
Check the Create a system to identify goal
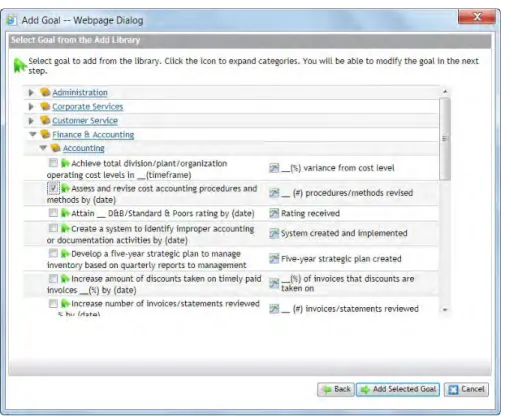click(53, 228)
